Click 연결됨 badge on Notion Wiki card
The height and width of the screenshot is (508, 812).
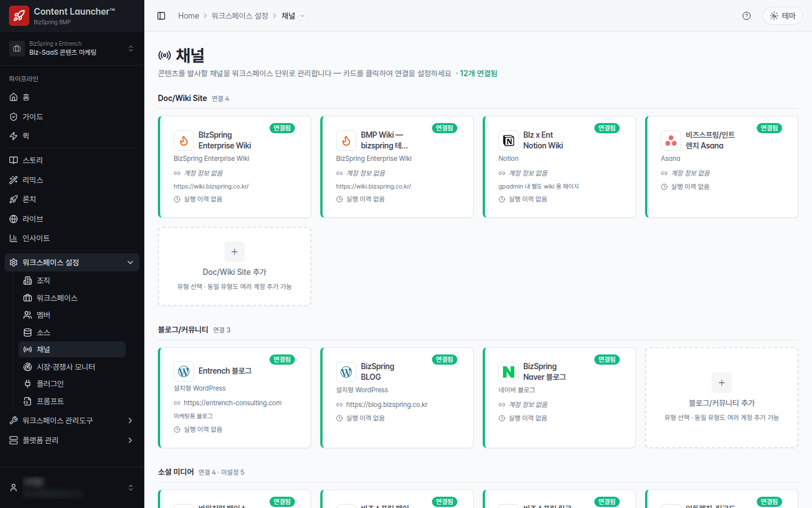pyautogui.click(x=607, y=128)
